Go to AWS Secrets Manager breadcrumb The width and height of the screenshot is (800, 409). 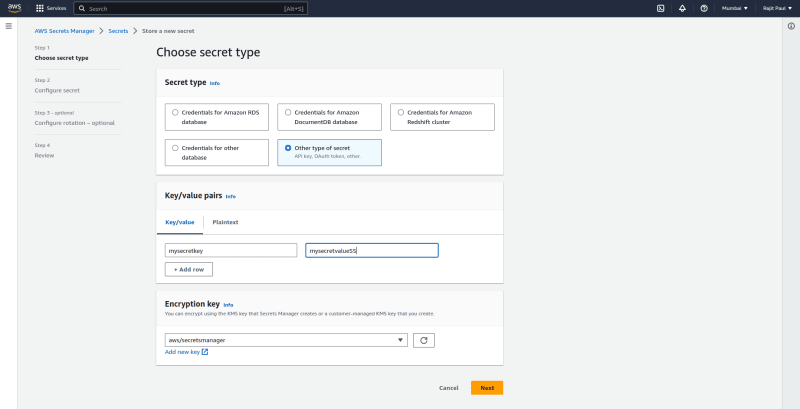pos(64,31)
